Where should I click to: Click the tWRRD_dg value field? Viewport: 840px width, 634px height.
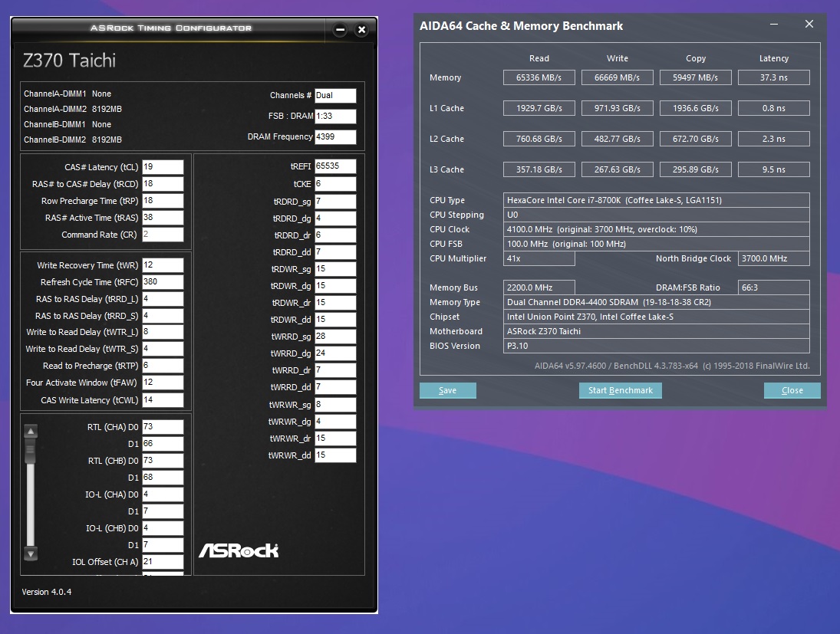pos(335,353)
